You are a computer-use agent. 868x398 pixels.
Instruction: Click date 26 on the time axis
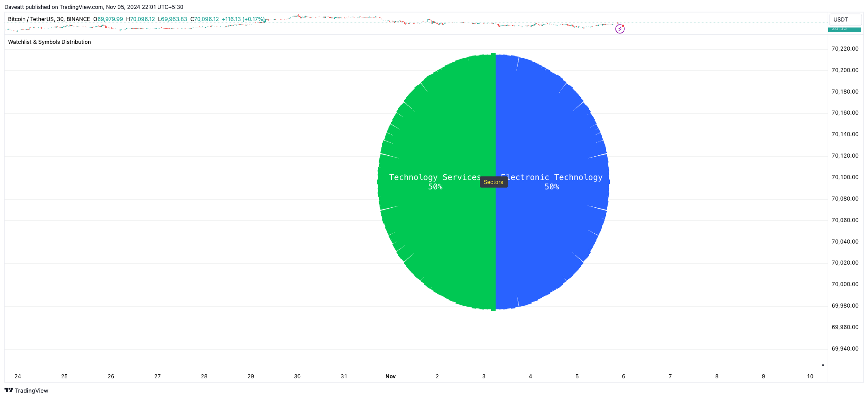(x=111, y=377)
